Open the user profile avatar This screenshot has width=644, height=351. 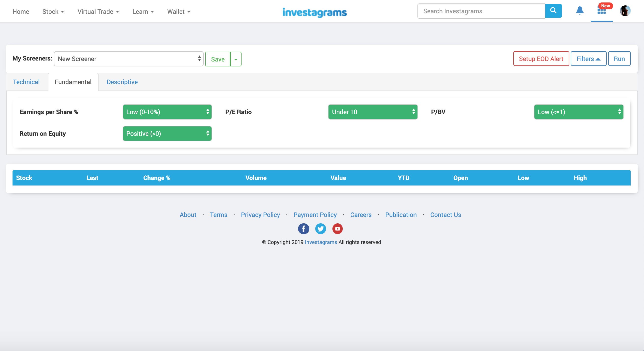[x=625, y=11]
